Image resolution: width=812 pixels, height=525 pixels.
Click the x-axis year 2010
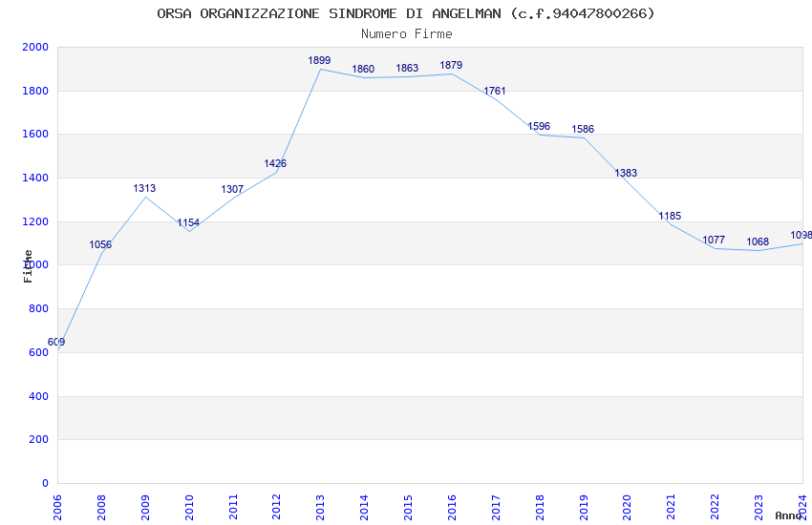[x=189, y=508]
